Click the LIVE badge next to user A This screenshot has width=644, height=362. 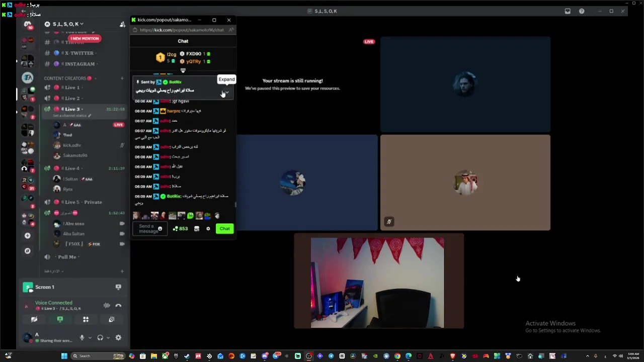click(x=119, y=125)
